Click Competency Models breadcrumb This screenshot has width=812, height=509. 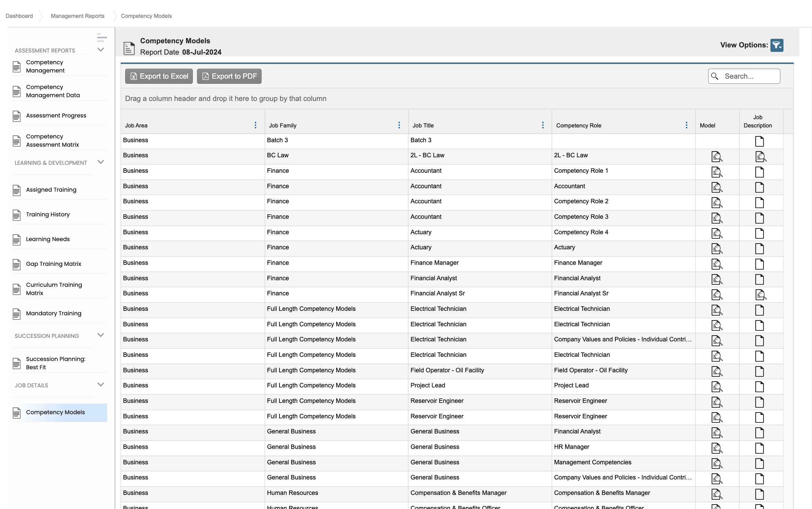click(x=146, y=16)
